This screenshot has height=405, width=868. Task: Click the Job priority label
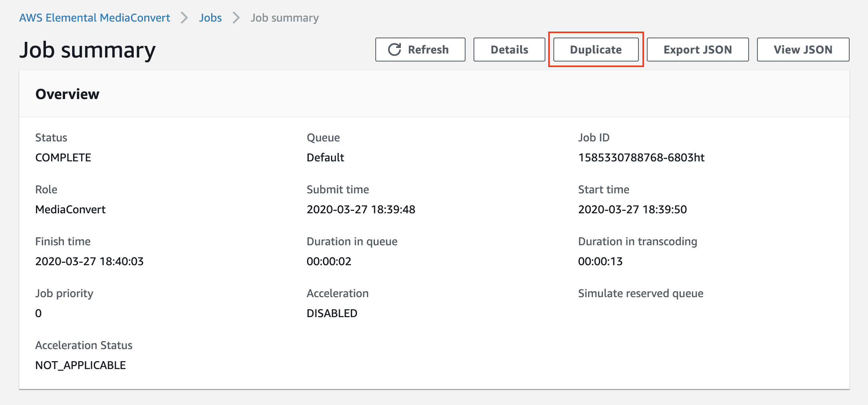64,294
